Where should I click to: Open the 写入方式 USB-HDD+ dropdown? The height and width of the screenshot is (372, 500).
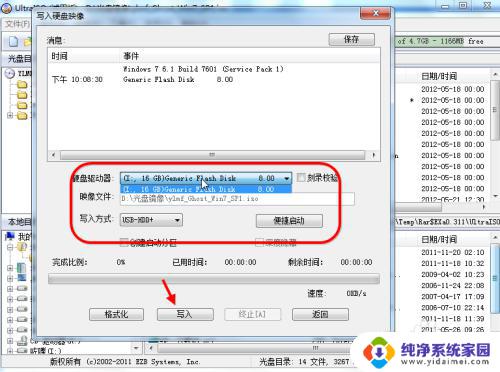(x=151, y=220)
